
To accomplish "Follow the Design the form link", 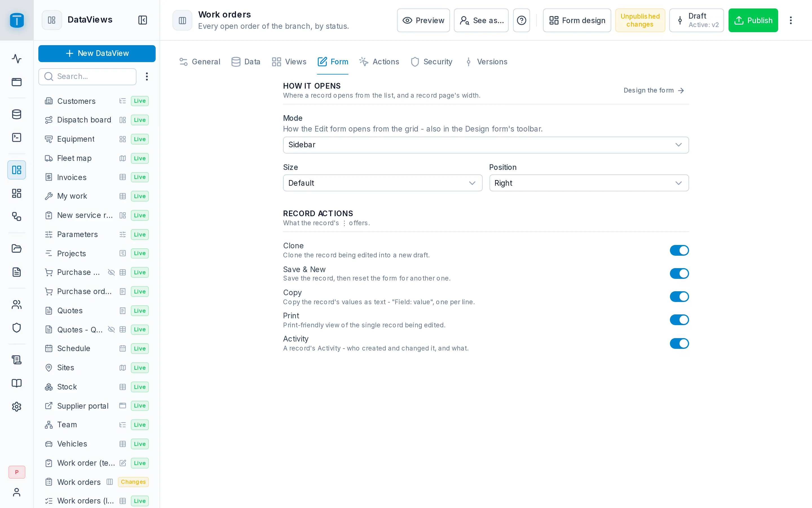I will (653, 90).
